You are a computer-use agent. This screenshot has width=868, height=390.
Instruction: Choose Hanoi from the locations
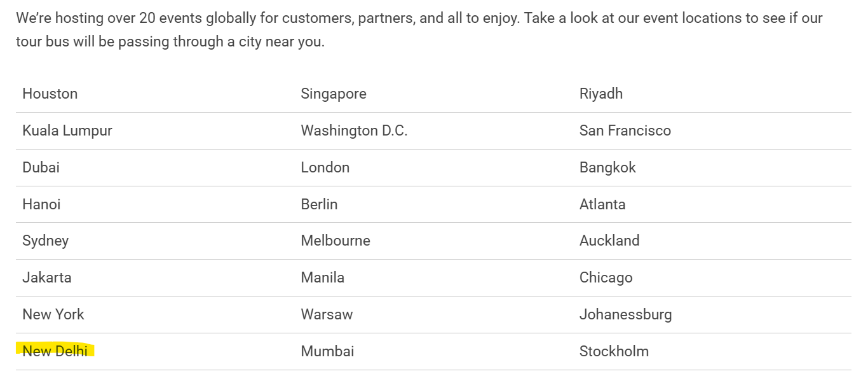coord(41,204)
